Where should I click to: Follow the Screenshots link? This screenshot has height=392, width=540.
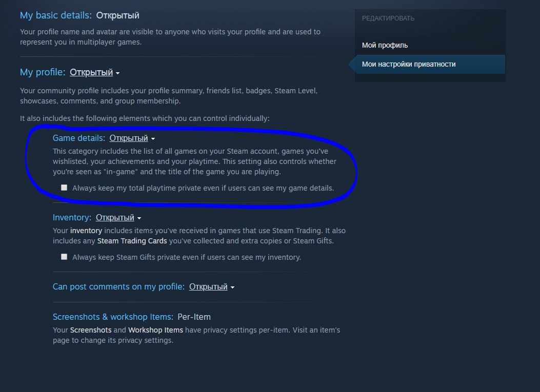pos(91,330)
